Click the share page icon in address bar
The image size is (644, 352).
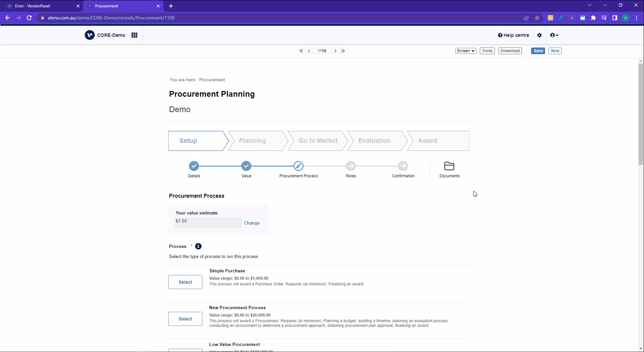(526, 18)
